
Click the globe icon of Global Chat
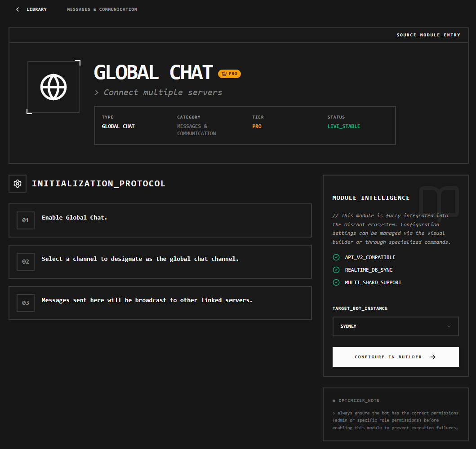[x=53, y=87]
